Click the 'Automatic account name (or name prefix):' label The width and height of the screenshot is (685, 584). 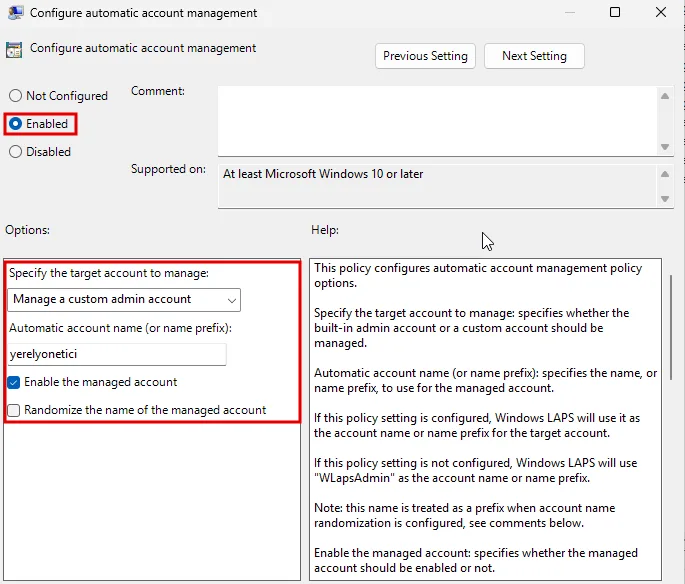(x=120, y=328)
